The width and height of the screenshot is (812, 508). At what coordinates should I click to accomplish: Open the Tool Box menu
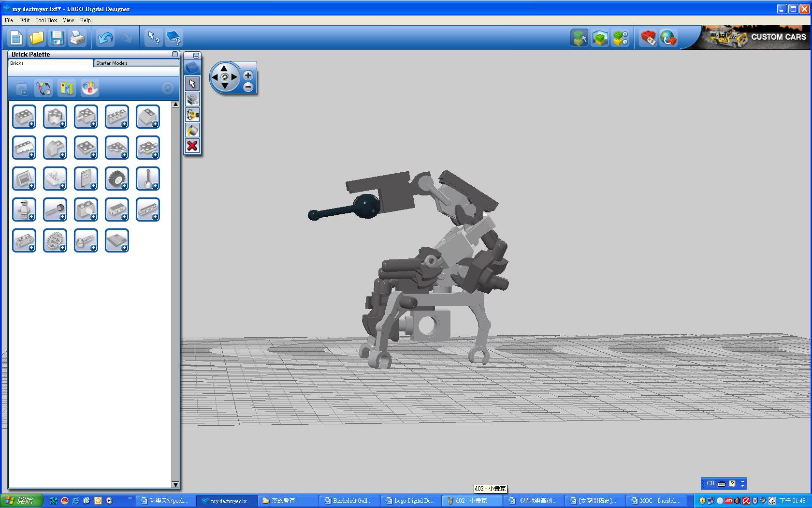[46, 20]
